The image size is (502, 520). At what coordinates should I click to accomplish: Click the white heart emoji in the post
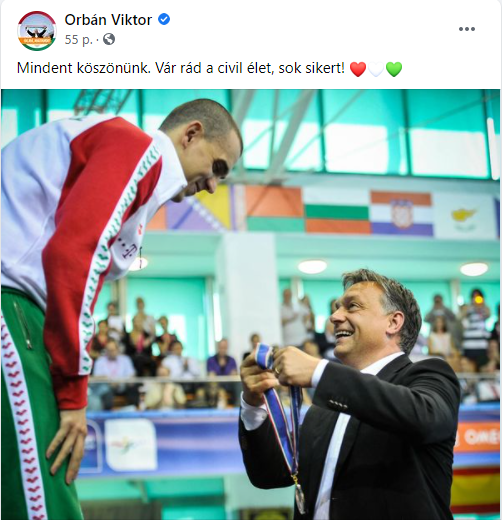376,69
